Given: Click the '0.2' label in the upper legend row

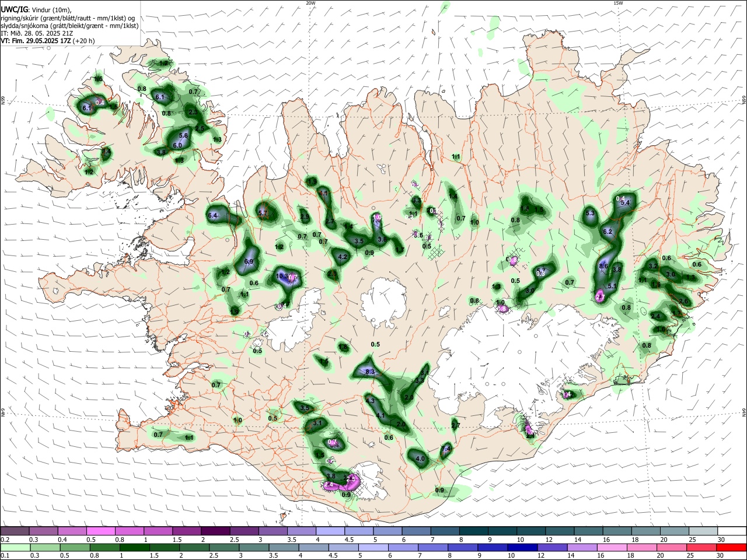Looking at the screenshot, I should tap(5, 540).
